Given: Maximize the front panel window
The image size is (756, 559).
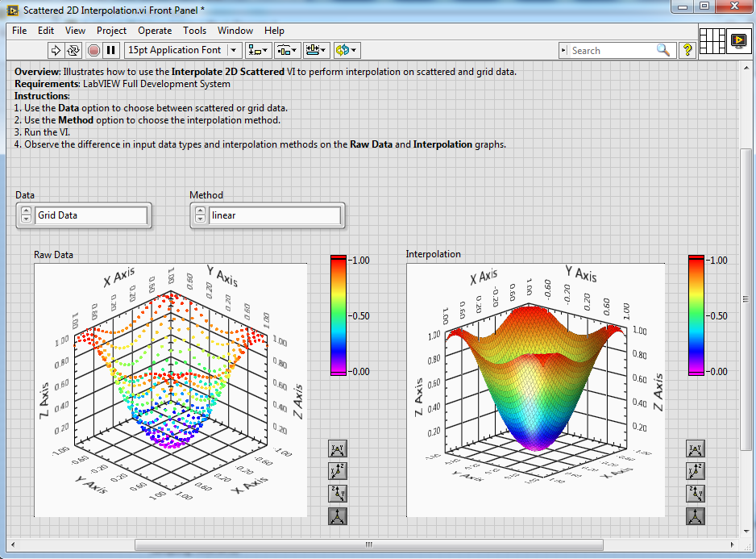Looking at the screenshot, I should (x=705, y=6).
